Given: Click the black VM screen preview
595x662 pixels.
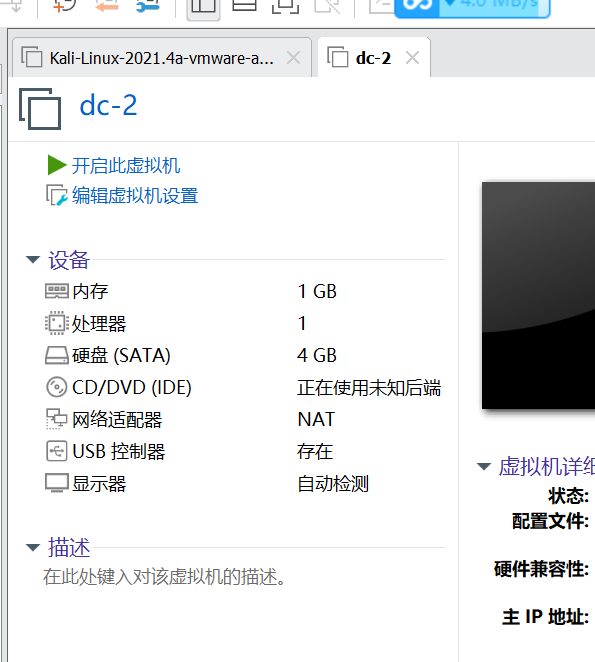Looking at the screenshot, I should [538, 296].
